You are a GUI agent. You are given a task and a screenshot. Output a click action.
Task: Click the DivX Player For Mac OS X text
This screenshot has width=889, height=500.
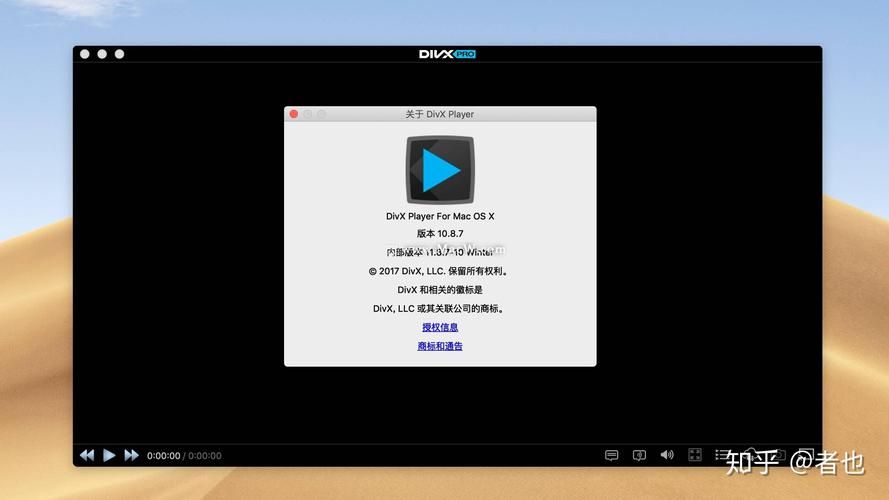(x=440, y=216)
